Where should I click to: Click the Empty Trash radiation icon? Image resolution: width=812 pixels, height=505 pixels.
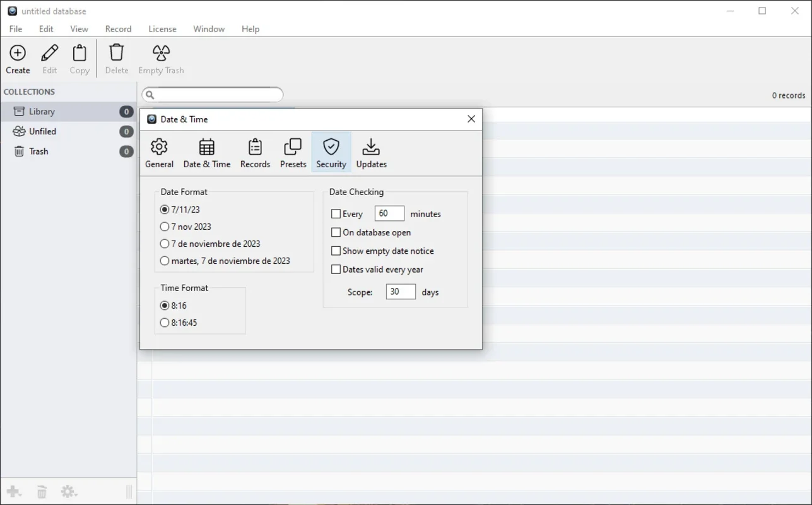162,53
